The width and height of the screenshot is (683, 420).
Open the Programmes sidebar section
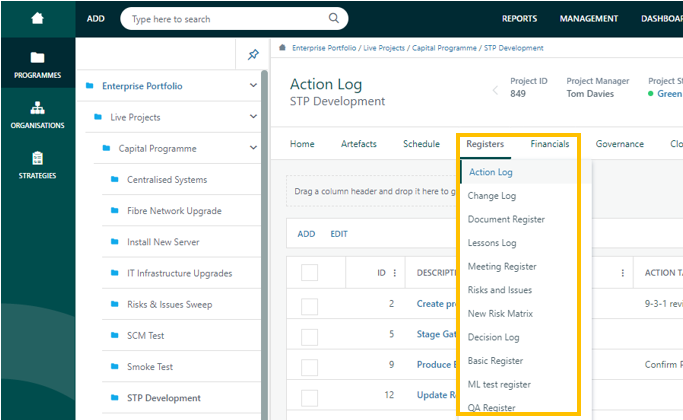point(37,64)
